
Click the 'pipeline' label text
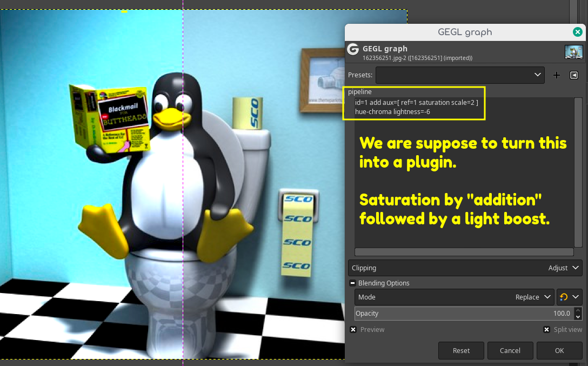coord(359,92)
